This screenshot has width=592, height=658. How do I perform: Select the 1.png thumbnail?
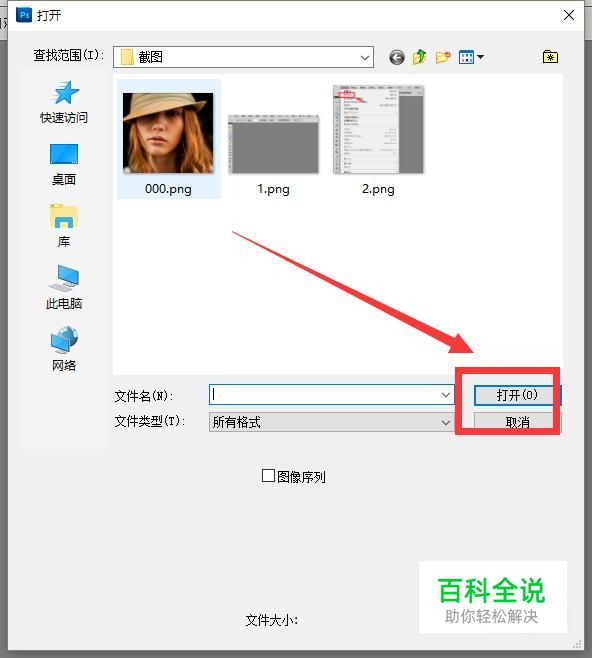click(x=273, y=144)
